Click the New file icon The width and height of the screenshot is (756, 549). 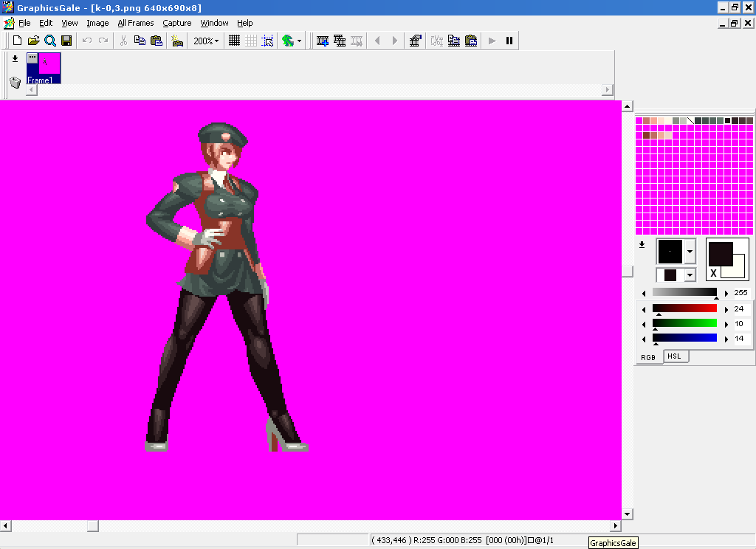click(x=16, y=41)
